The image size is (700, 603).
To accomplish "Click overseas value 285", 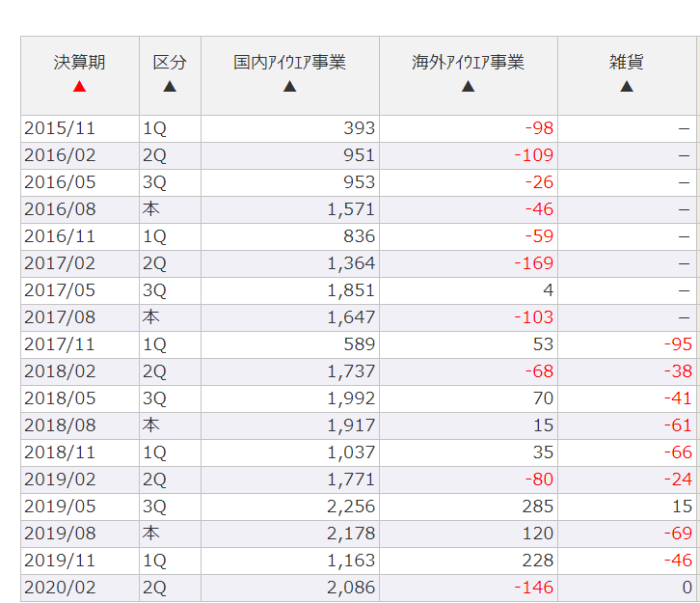I will tap(538, 507).
